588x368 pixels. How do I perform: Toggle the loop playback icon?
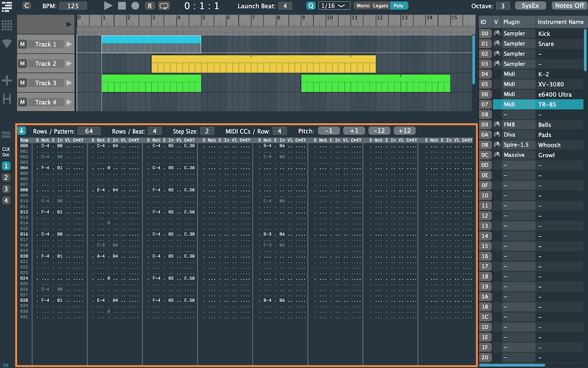coord(164,5)
